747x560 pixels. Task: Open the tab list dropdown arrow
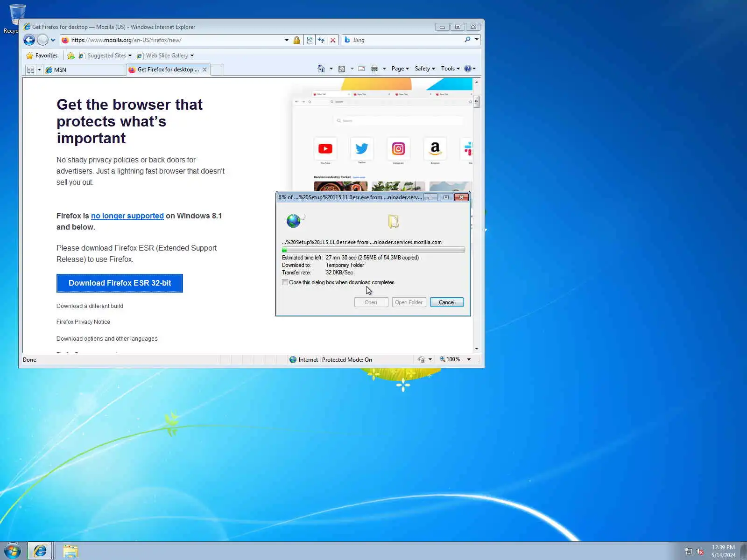[39, 70]
